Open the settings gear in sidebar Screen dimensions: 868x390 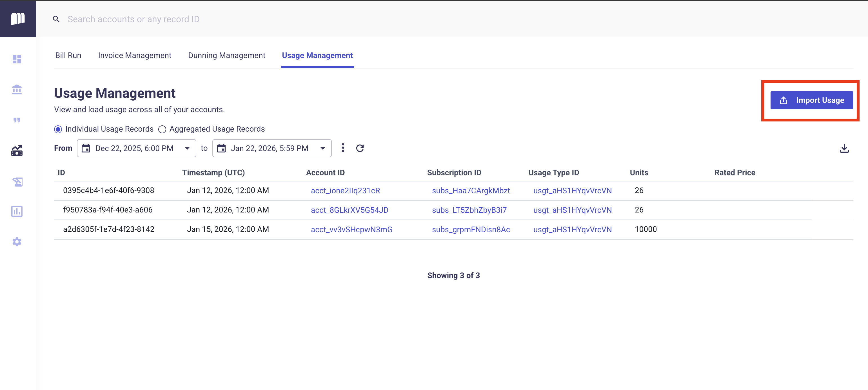point(17,242)
